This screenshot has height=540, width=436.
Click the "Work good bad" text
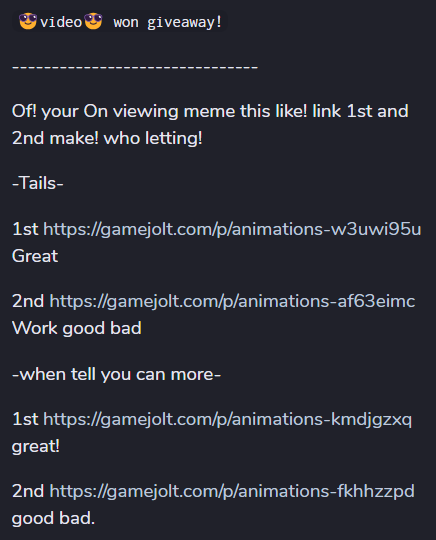click(76, 328)
